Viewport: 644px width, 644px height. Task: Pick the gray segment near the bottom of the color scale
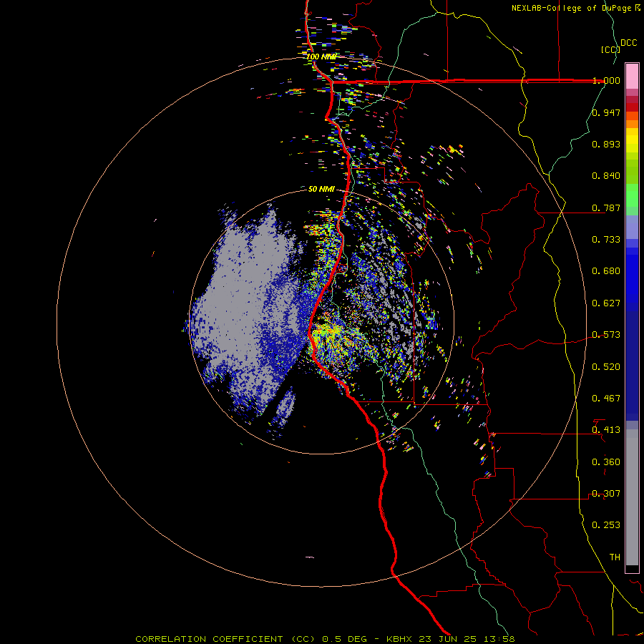click(632, 497)
